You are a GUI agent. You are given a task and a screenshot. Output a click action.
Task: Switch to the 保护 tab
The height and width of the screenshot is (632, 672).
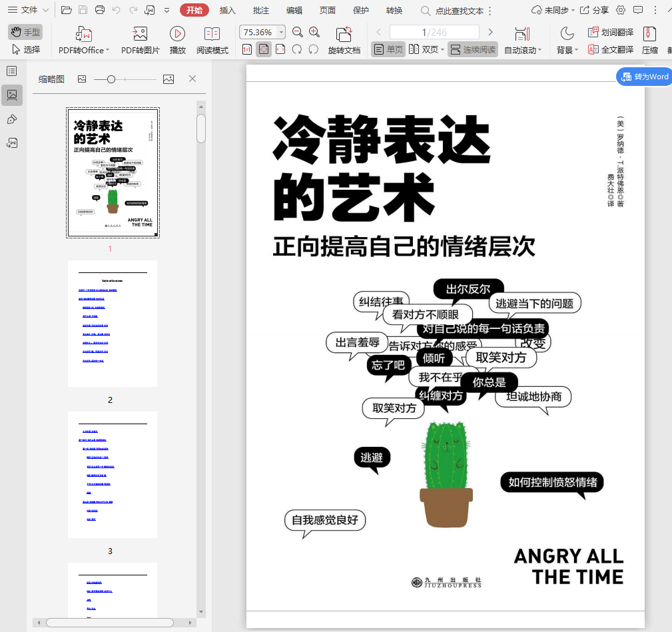pos(361,10)
